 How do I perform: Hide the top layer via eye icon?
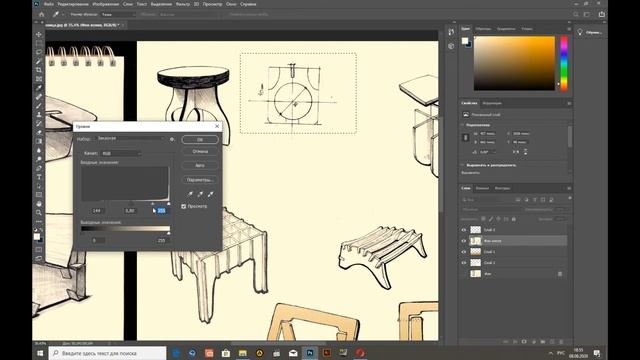point(464,230)
